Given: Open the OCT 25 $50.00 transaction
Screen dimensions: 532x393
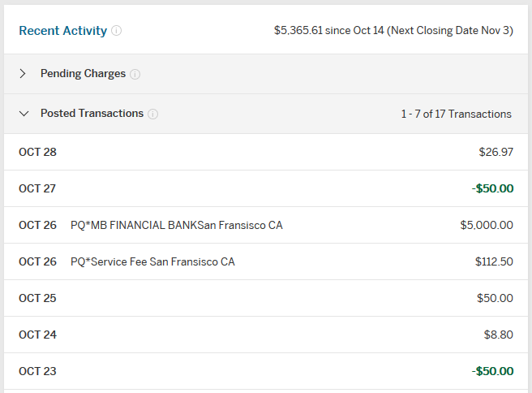Looking at the screenshot, I should click(266, 298).
